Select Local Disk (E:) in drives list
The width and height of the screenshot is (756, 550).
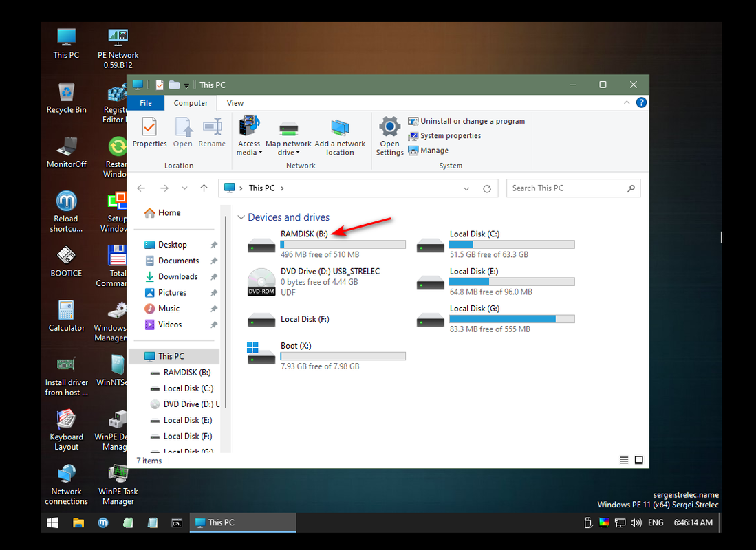pos(495,281)
